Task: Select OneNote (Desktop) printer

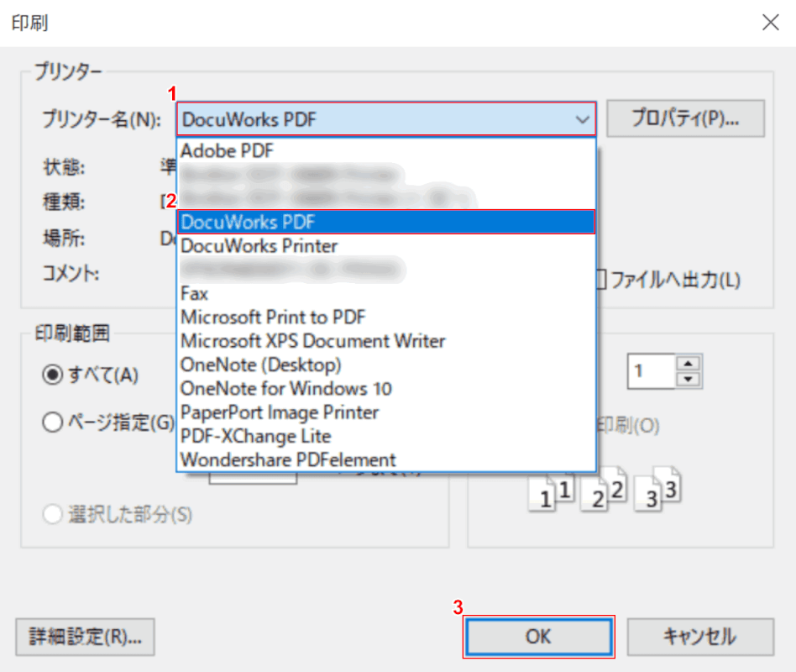Action: tap(261, 365)
